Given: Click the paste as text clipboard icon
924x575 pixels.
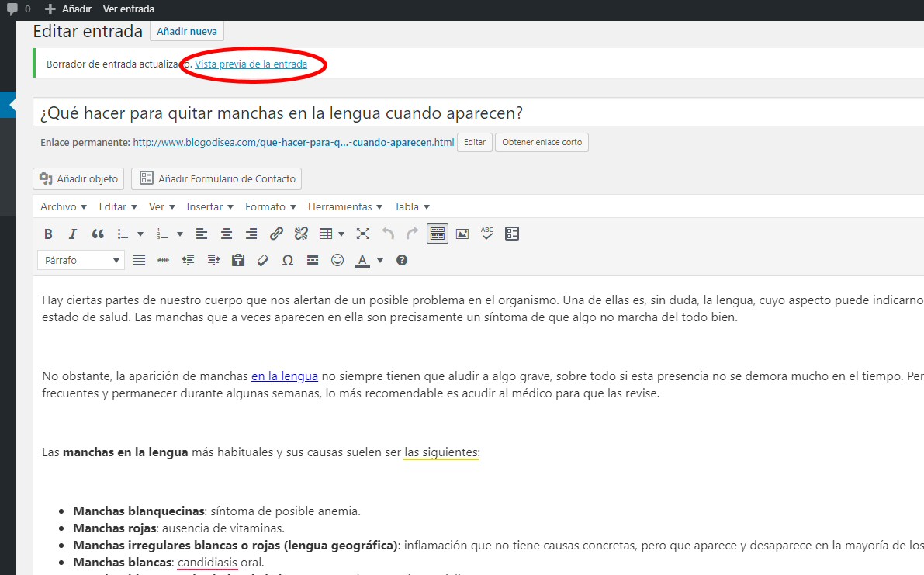Looking at the screenshot, I should pyautogui.click(x=238, y=261).
